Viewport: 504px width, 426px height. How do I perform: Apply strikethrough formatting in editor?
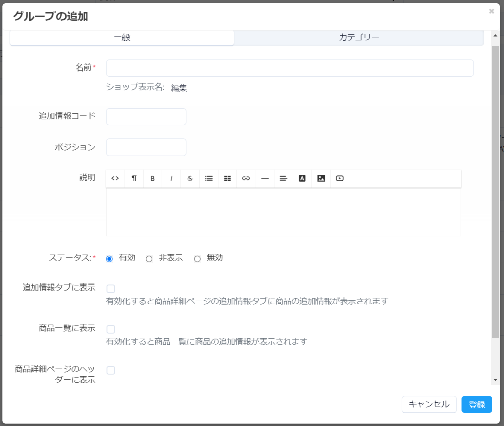(x=190, y=178)
